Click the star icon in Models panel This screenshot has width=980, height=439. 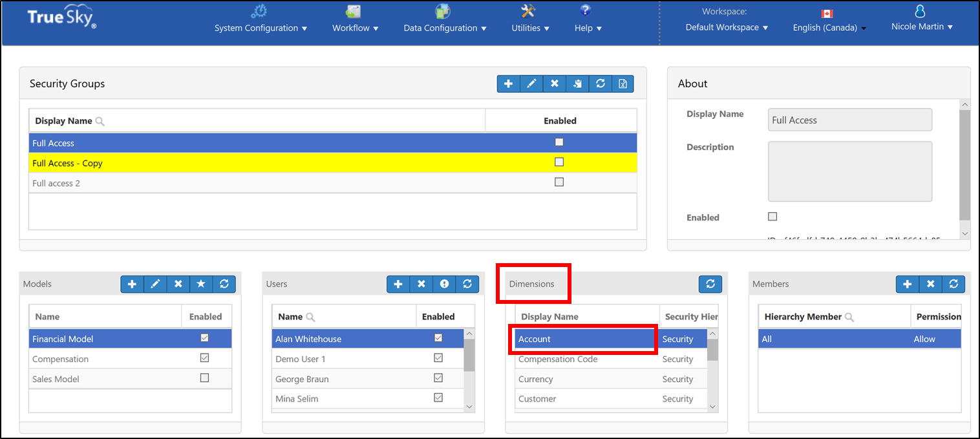click(201, 284)
